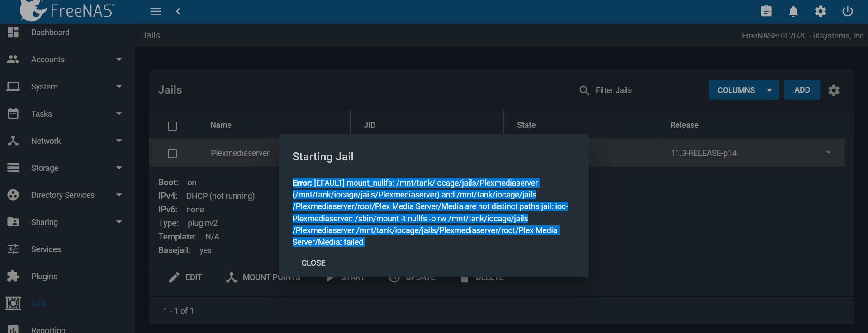868x333 pixels.
Task: Close the Starting Jail error dialog
Action: [313, 263]
